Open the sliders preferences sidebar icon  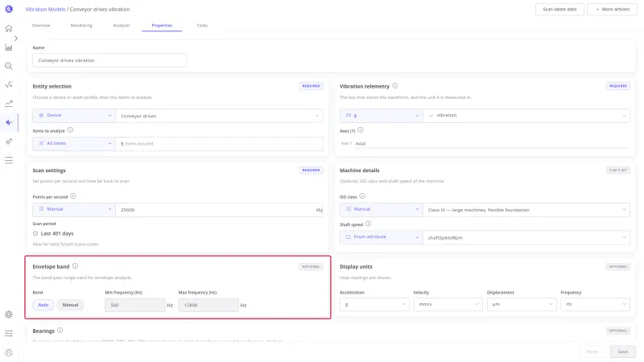pos(9,333)
